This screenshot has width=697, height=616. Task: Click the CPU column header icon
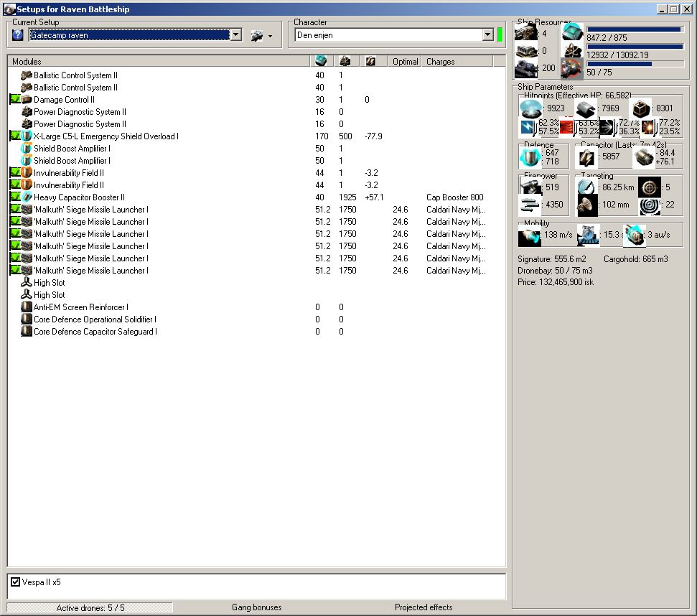pos(321,61)
